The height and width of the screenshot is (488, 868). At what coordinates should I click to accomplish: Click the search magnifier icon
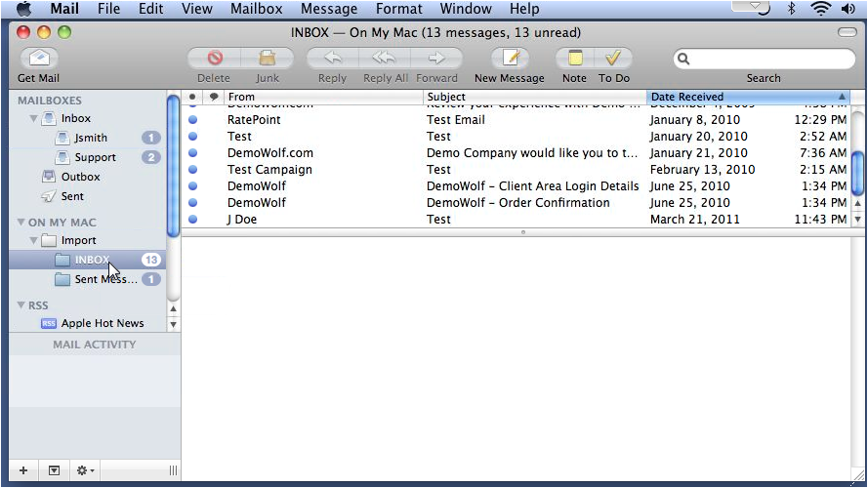[x=683, y=59]
